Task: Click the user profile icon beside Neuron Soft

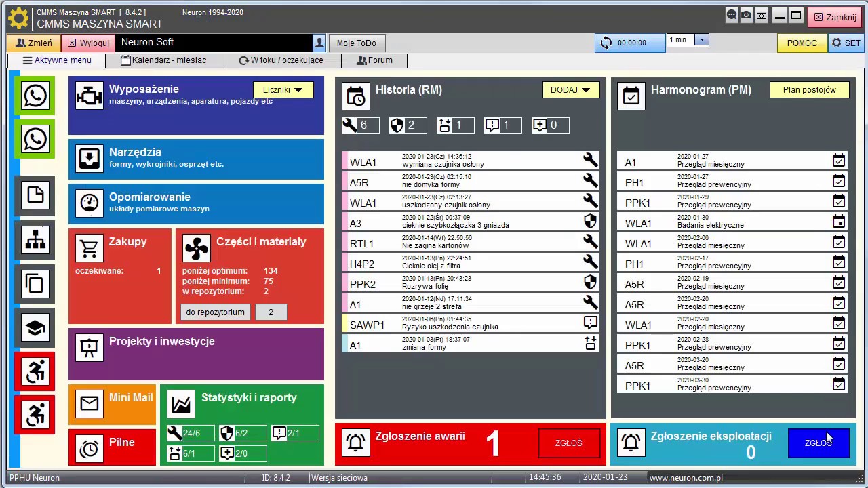Action: tap(319, 43)
